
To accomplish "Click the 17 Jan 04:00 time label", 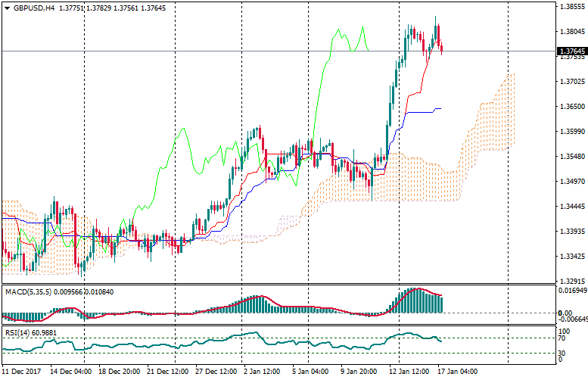I will pos(457,372).
